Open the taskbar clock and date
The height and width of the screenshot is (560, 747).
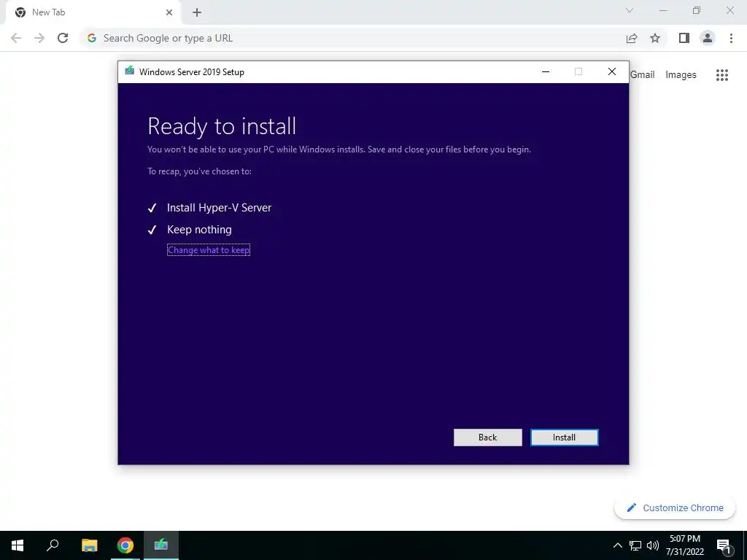(685, 545)
